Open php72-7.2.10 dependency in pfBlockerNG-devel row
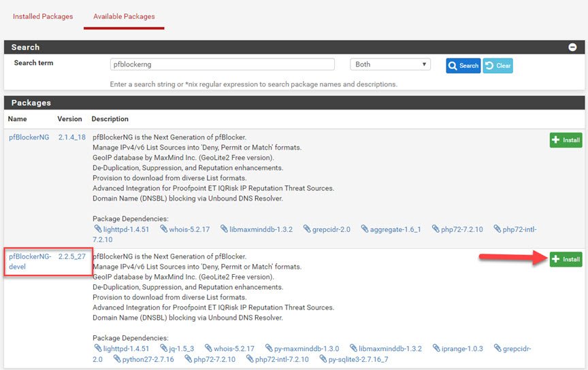Image resolution: width=588 pixels, height=370 pixels. [214, 359]
